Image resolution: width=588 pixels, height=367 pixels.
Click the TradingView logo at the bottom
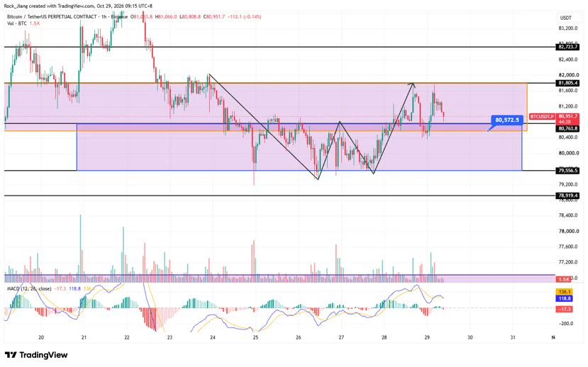click(x=36, y=355)
